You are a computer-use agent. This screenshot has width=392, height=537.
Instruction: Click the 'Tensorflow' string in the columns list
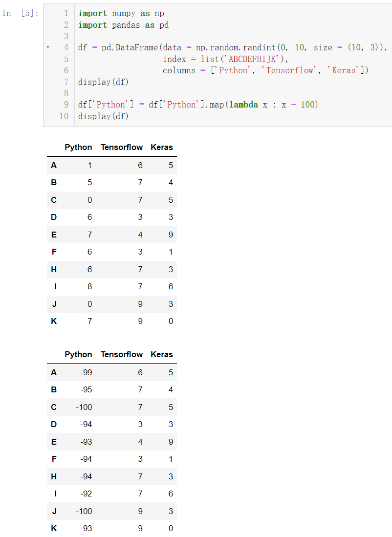289,70
